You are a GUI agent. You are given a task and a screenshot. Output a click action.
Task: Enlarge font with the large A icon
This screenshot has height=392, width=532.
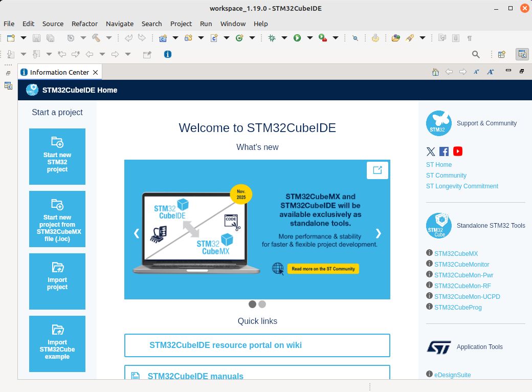[490, 72]
